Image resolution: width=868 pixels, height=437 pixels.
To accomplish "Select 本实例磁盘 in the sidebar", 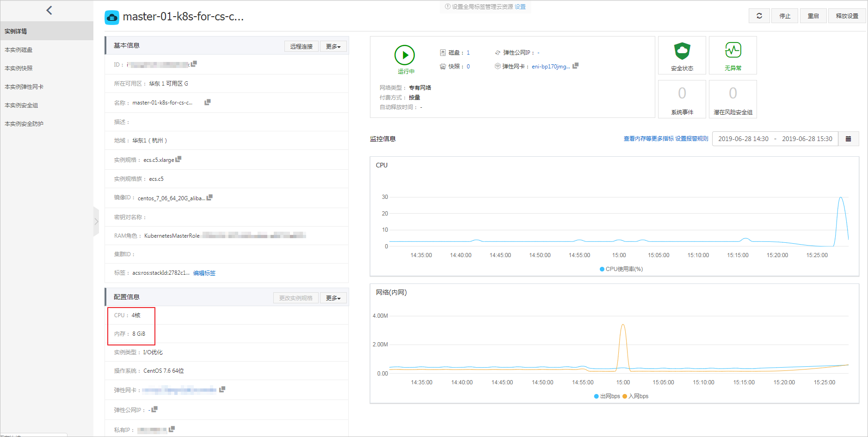I will 18,50.
